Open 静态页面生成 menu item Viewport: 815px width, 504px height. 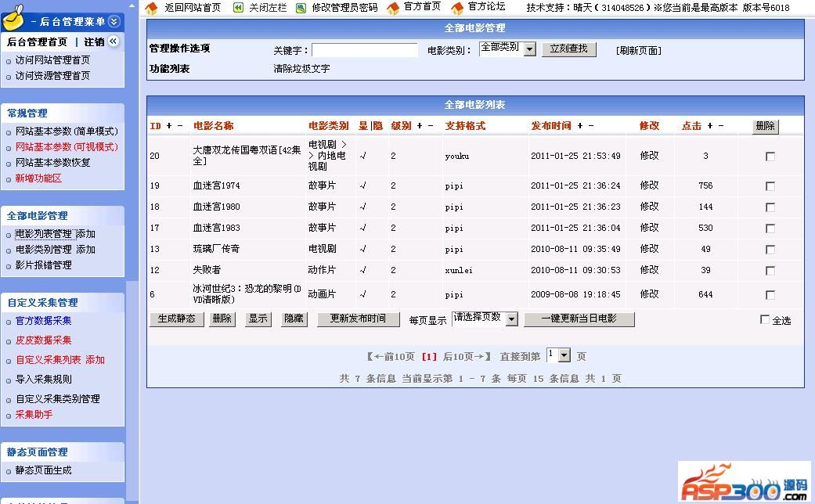(44, 470)
